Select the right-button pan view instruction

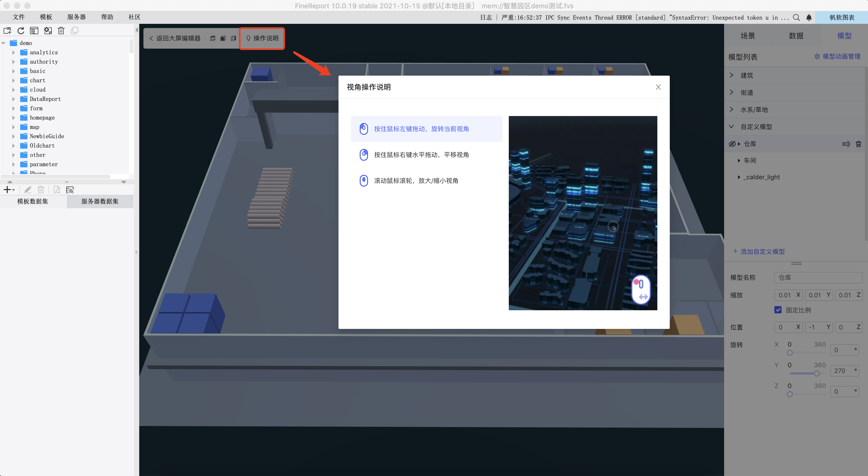pyautogui.click(x=421, y=155)
